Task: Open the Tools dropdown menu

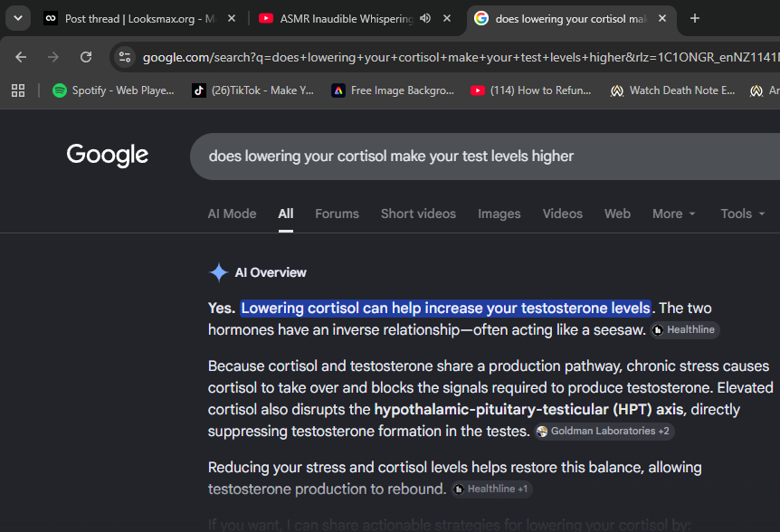Action: [742, 214]
